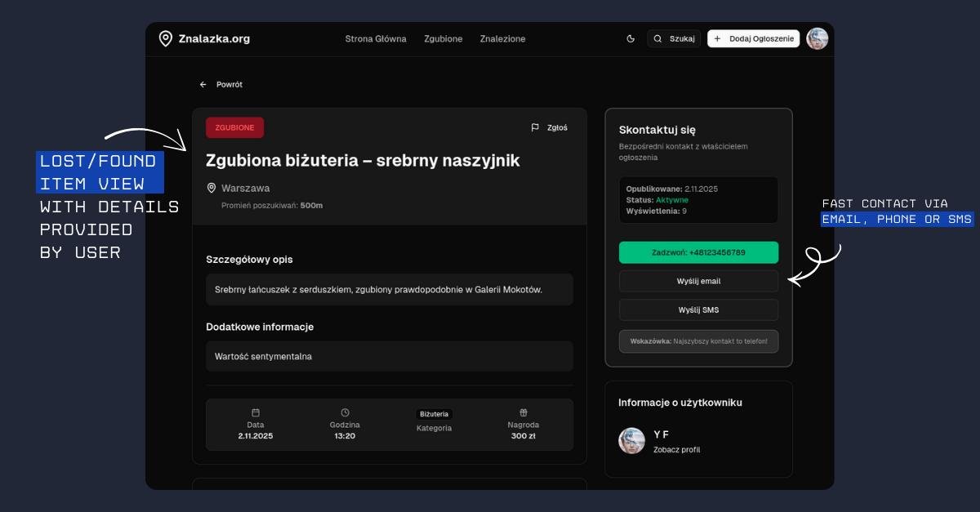Screen dimensions: 980x512
Task: Click the gift icon above Nagroda
Action: 523,412
